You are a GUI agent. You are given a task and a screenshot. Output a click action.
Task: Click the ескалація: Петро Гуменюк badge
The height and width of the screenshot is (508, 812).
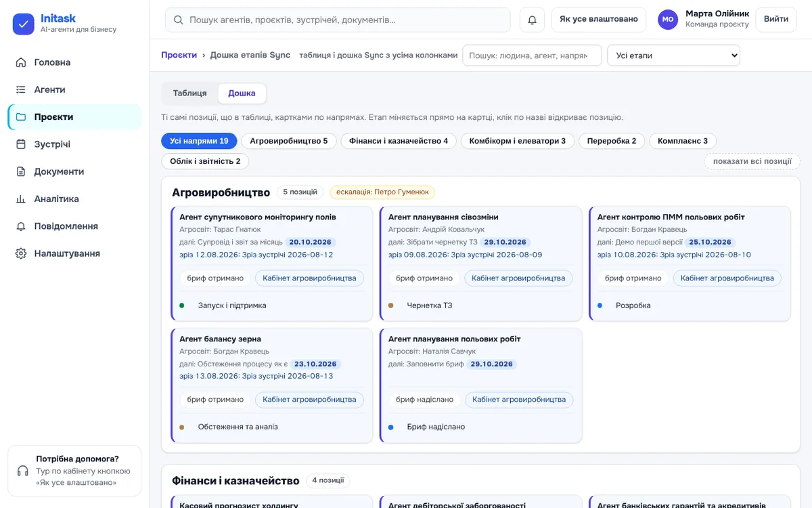382,192
